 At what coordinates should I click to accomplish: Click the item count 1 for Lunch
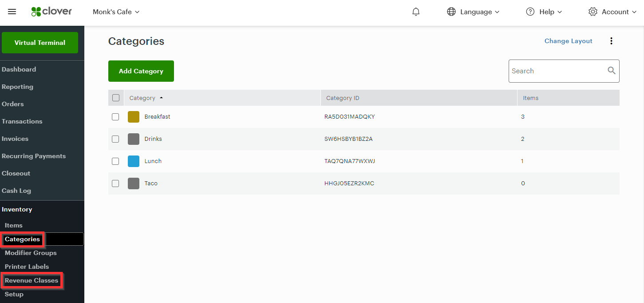point(523,161)
